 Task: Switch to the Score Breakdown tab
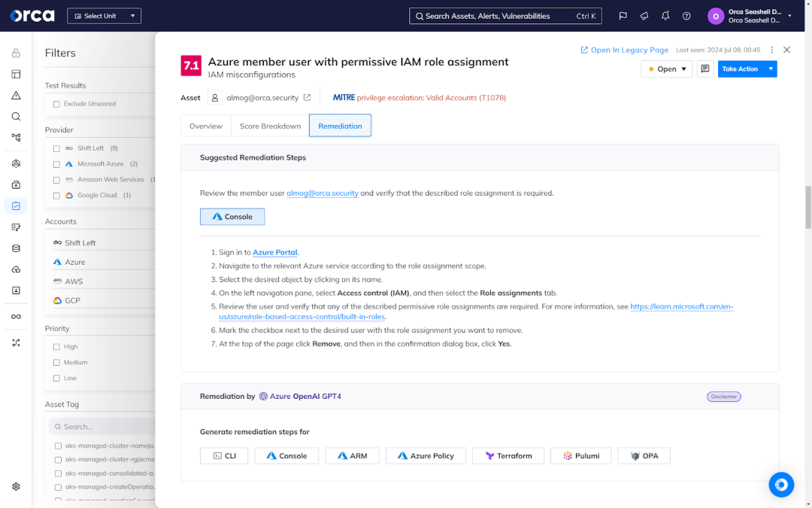(270, 126)
